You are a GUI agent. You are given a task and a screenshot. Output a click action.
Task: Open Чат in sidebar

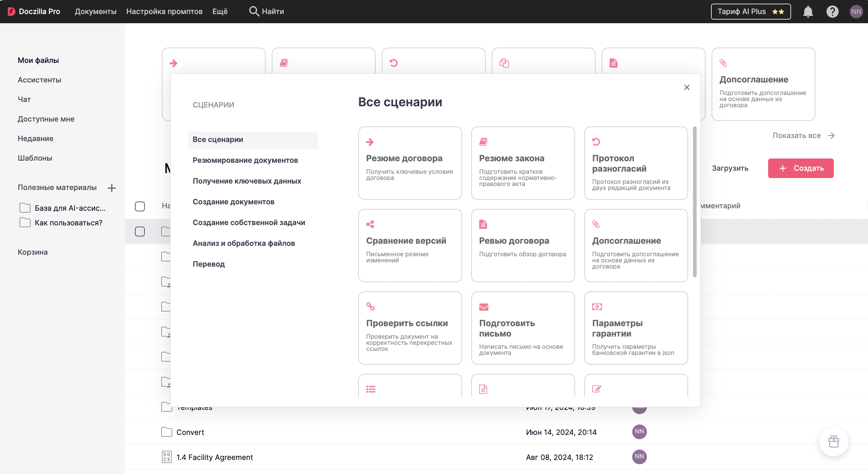[24, 99]
